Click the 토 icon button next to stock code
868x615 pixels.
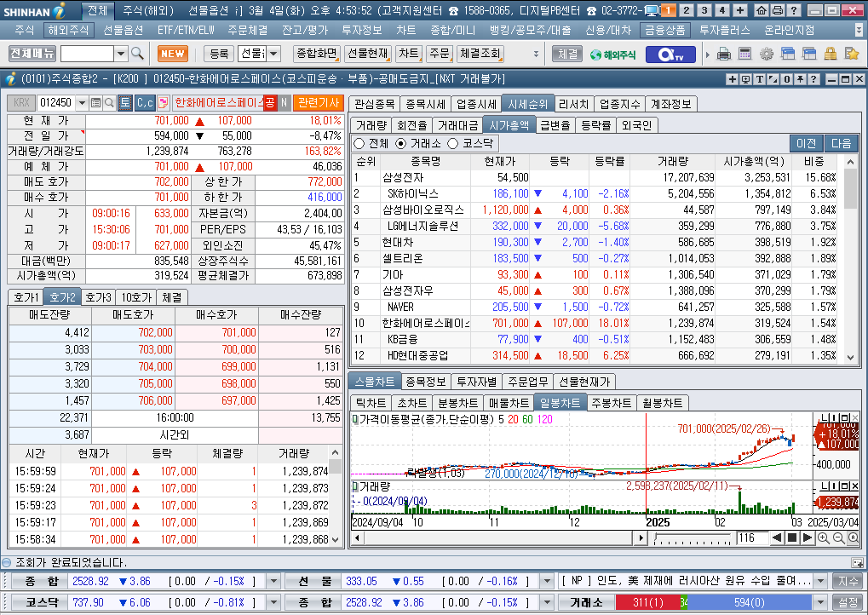125,102
